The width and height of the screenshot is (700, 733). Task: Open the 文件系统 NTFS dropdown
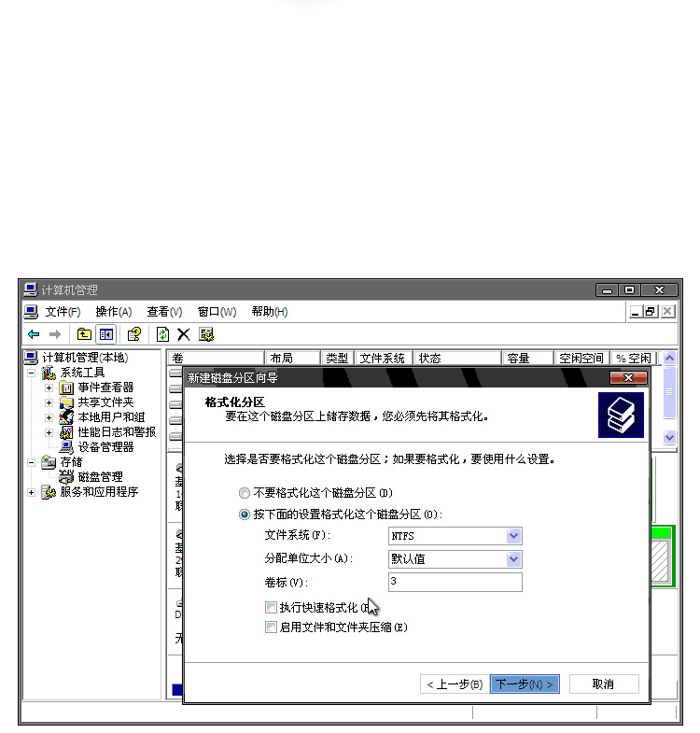(513, 536)
